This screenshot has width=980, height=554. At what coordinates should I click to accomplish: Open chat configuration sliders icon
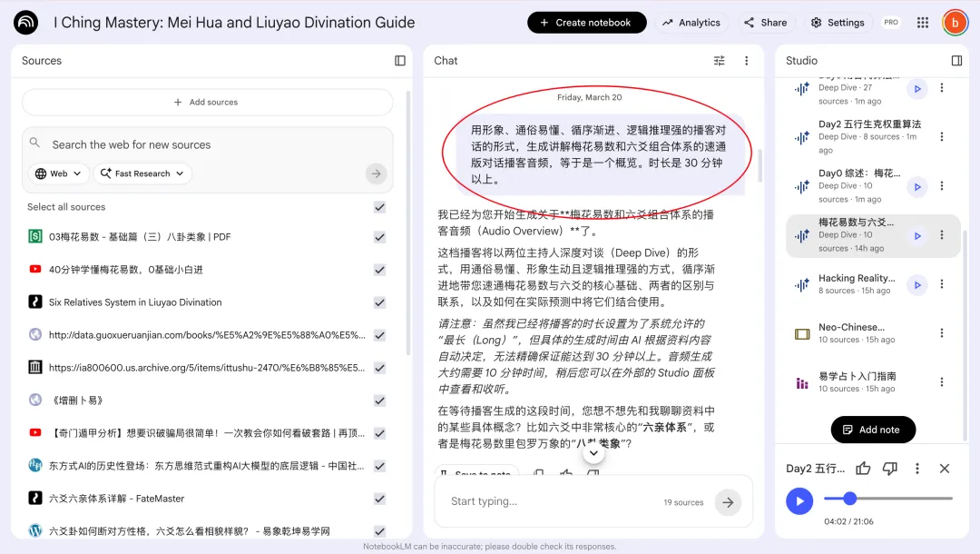[x=720, y=61]
